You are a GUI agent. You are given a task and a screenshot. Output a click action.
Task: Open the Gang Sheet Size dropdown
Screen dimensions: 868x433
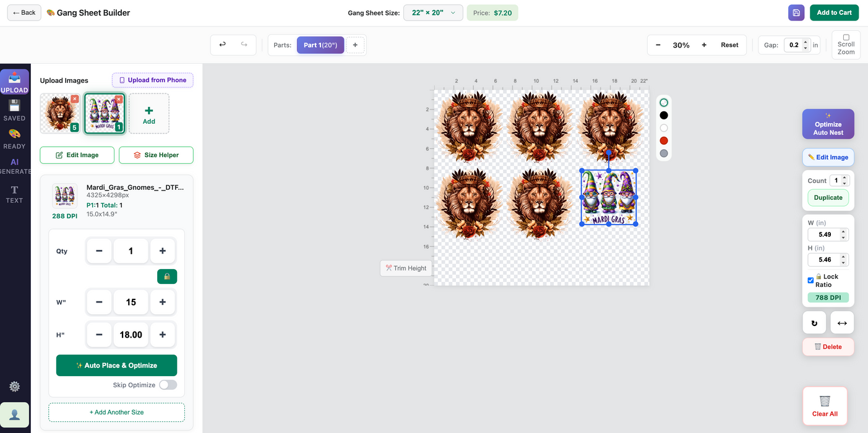[433, 12]
